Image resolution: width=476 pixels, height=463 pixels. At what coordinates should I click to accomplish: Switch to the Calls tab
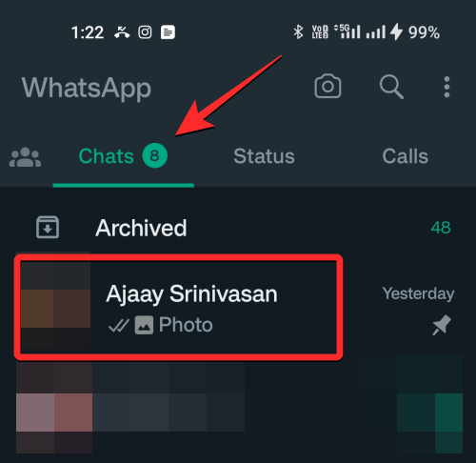tap(406, 156)
